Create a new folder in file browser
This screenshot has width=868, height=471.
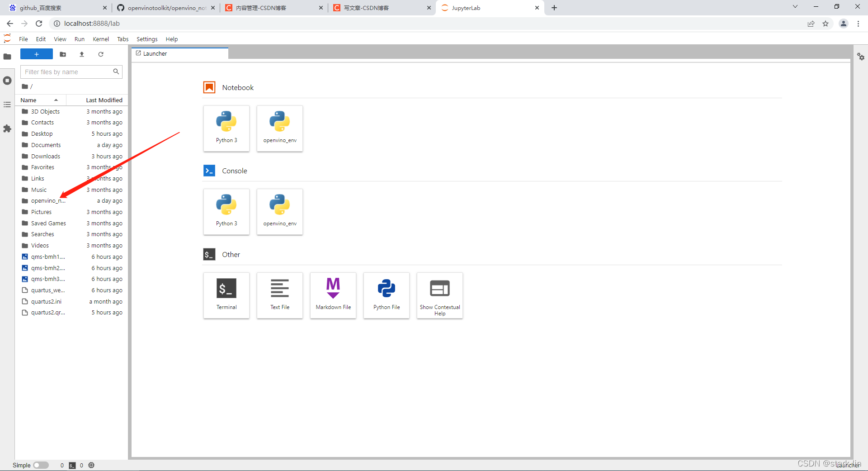(x=63, y=54)
